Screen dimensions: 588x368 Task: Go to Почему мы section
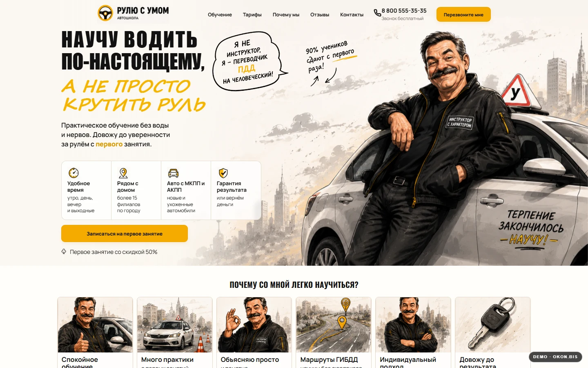click(x=286, y=15)
